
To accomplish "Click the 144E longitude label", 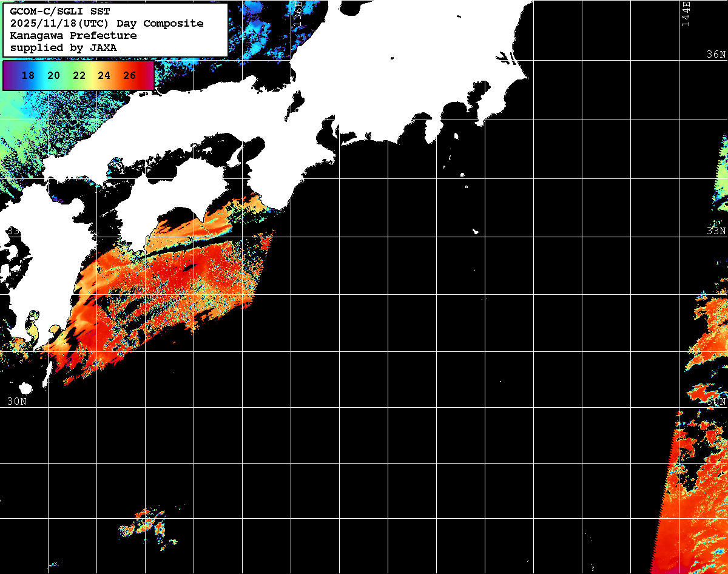I will (x=686, y=13).
